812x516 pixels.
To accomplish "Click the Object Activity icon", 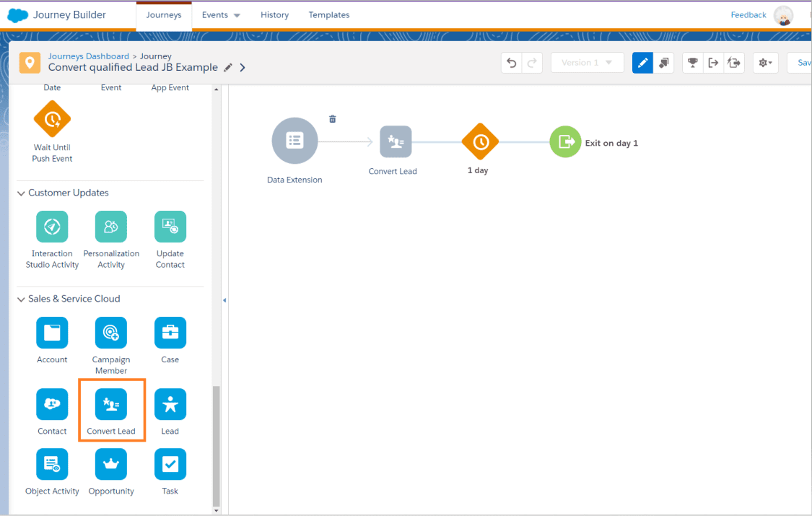I will click(x=52, y=465).
